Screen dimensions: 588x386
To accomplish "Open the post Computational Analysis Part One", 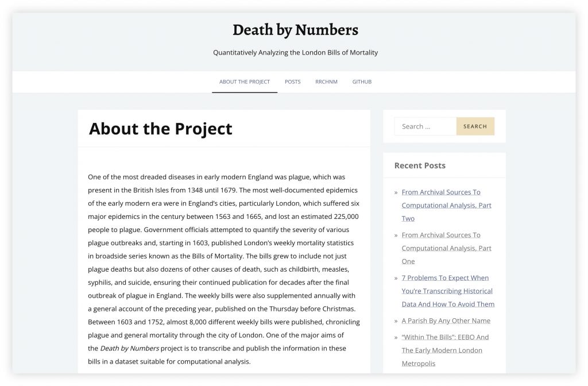I will pyautogui.click(x=447, y=248).
